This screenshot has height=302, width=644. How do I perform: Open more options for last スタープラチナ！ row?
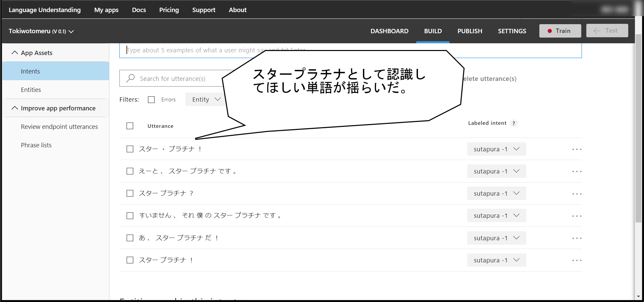577,260
